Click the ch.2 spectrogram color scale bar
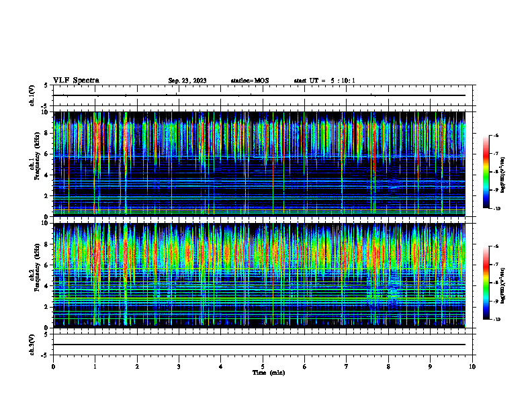This screenshot has height=411, width=532. (486, 283)
